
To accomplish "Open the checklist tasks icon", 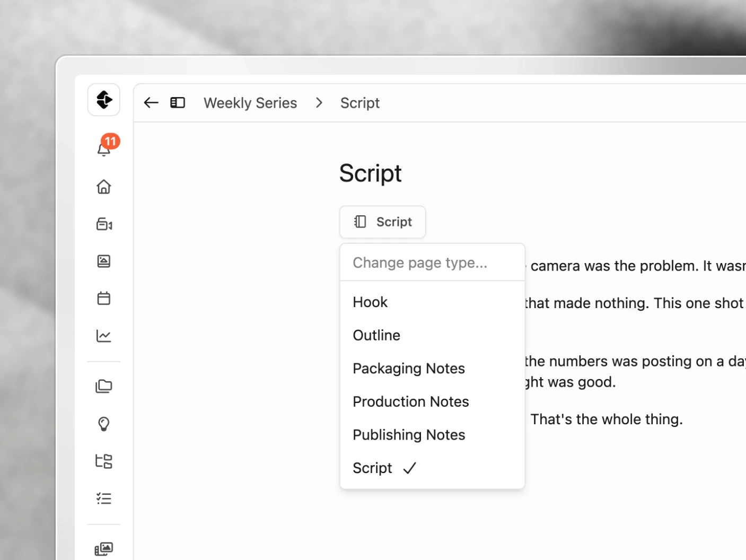I will [104, 498].
